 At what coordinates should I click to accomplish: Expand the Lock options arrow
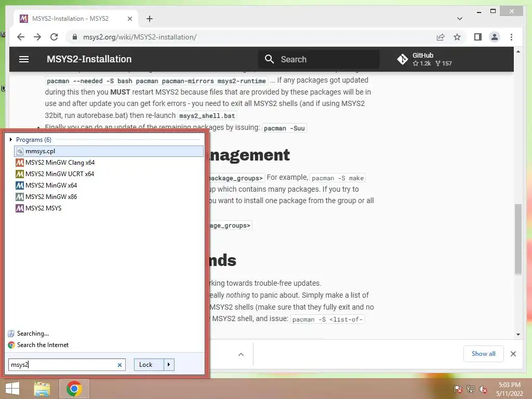[169, 365]
